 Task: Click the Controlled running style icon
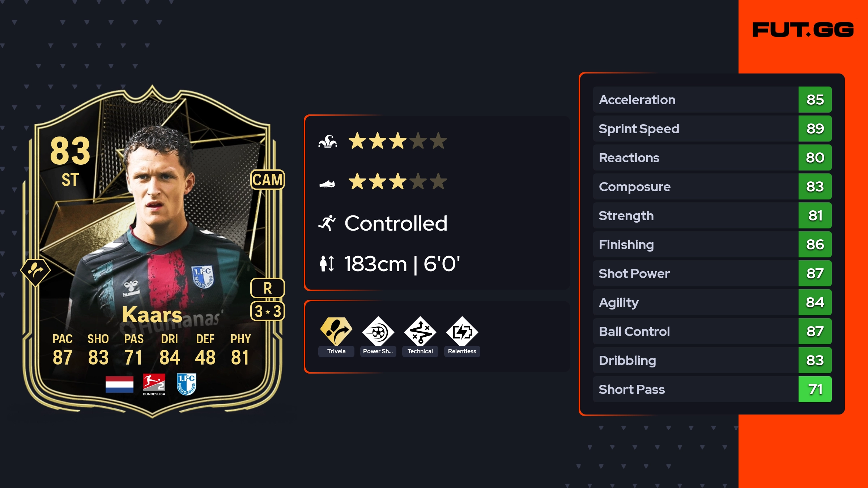coord(327,223)
